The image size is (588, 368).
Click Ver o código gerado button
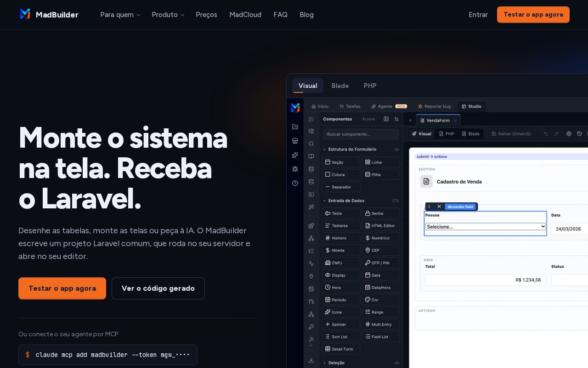tap(158, 288)
